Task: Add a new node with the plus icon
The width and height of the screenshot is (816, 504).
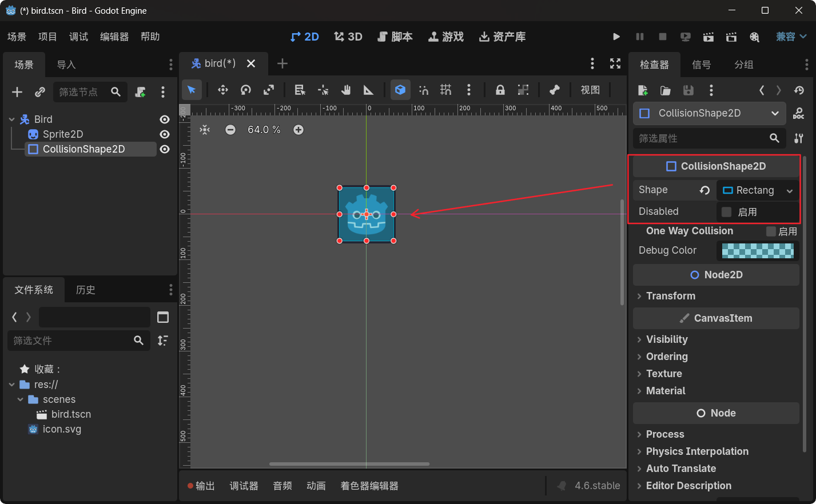Action: pyautogui.click(x=17, y=92)
